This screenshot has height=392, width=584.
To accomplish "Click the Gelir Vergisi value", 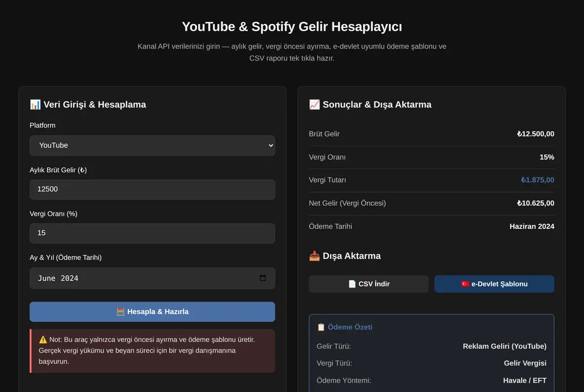I will tap(525, 363).
